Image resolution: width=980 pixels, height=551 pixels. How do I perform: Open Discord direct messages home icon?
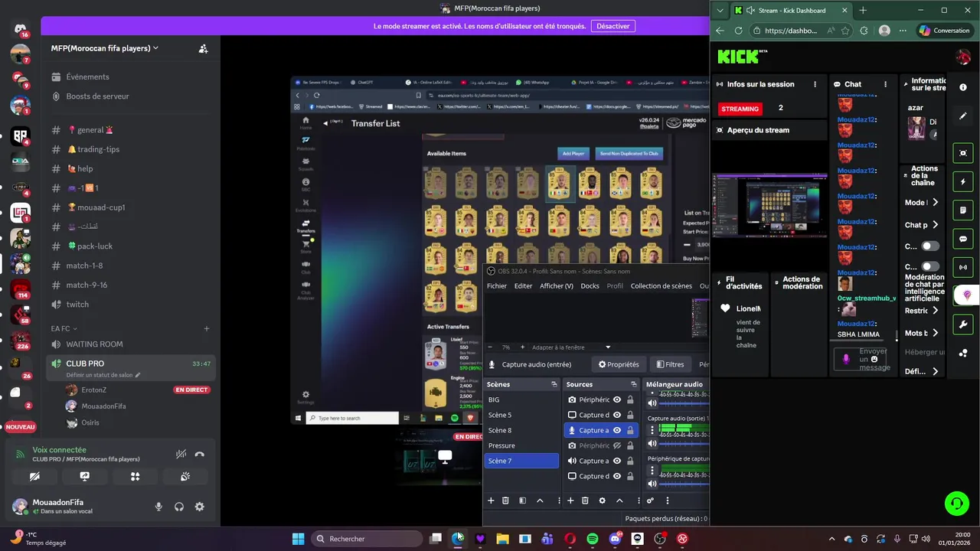(x=20, y=28)
